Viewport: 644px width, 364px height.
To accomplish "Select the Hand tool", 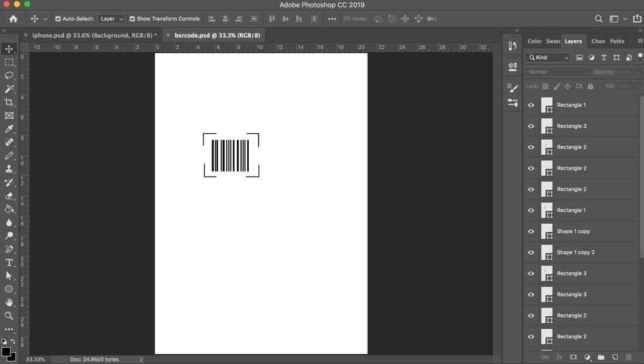I will pos(9,302).
